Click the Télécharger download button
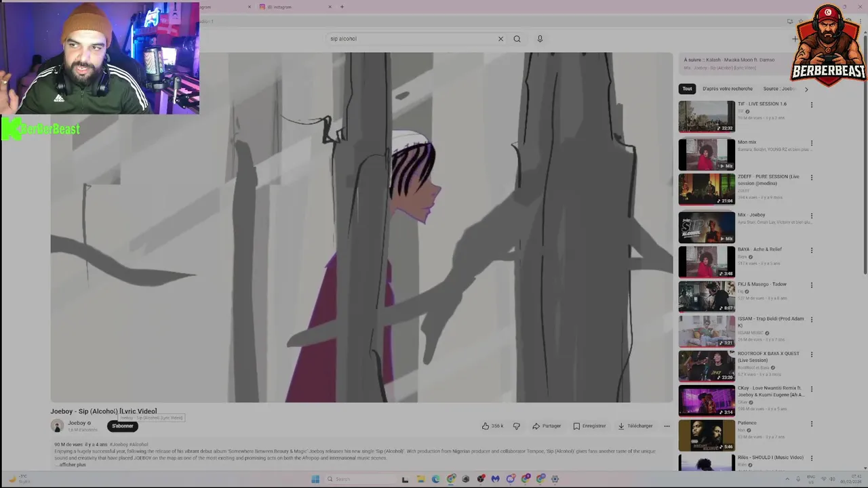The width and height of the screenshot is (868, 488). click(x=635, y=426)
